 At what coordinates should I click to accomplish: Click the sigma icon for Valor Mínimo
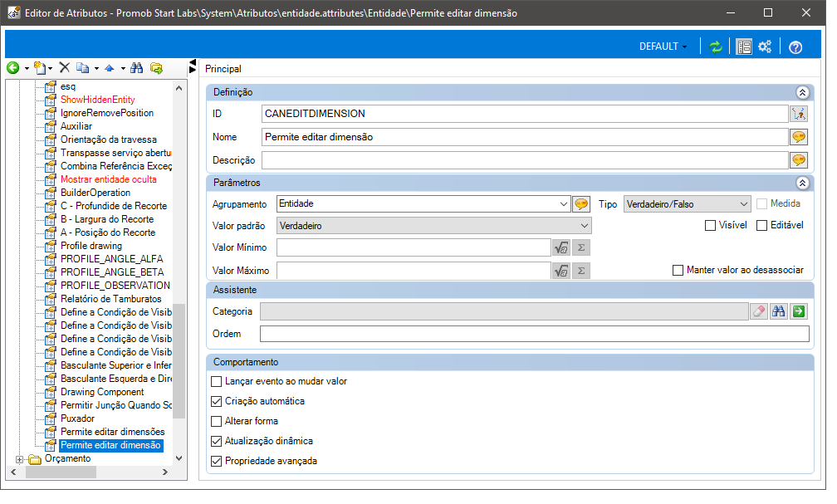pyautogui.click(x=581, y=247)
